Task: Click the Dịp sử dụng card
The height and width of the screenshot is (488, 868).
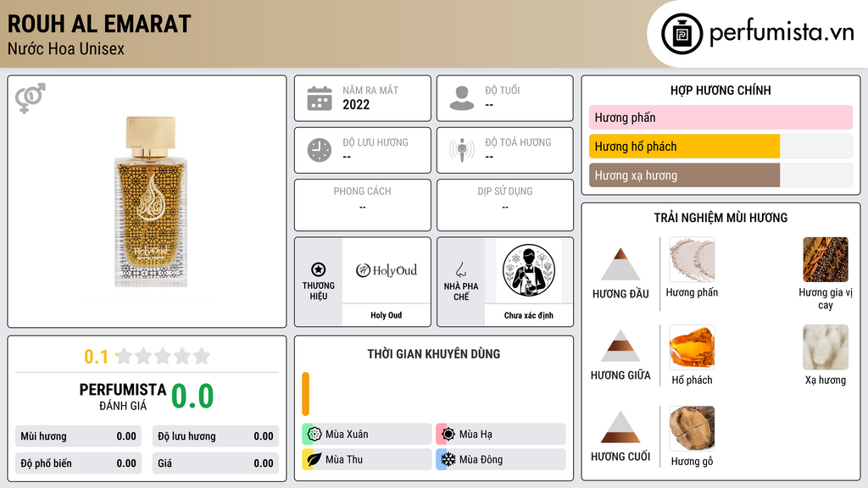Action: pos(505,205)
